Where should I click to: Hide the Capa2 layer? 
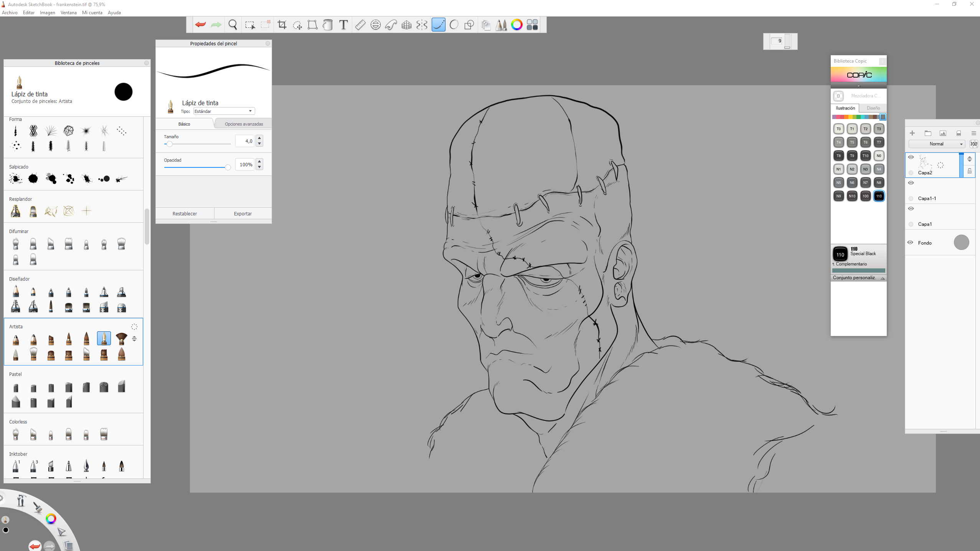(911, 157)
